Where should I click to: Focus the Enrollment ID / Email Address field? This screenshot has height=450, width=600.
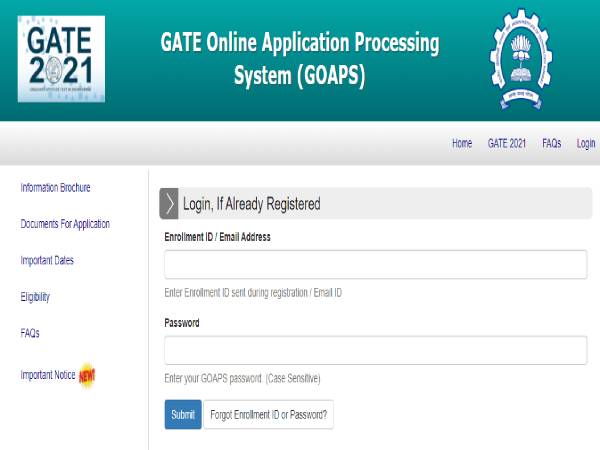[x=375, y=264]
